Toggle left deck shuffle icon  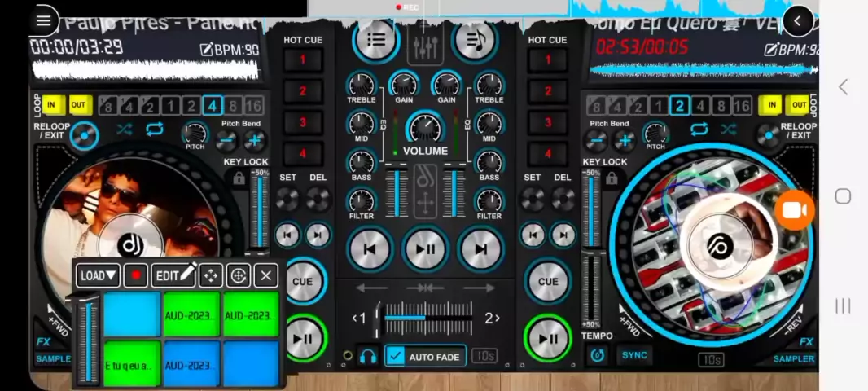(124, 130)
